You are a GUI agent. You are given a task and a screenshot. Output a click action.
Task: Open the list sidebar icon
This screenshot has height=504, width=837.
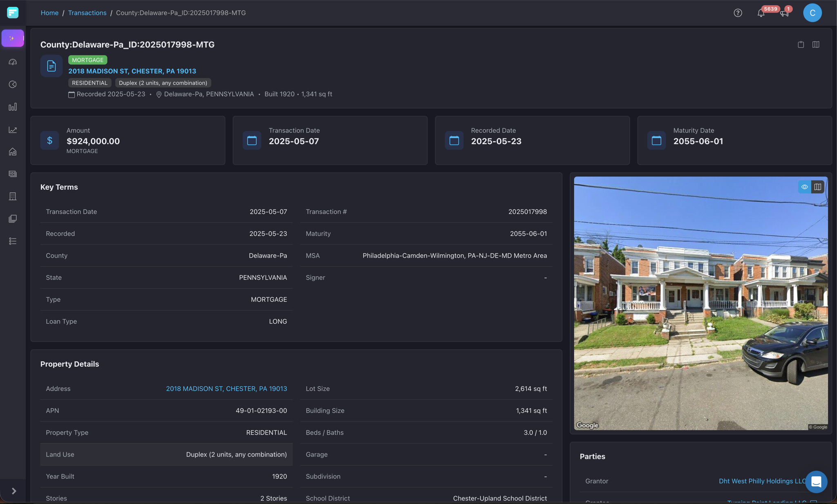(x=13, y=241)
